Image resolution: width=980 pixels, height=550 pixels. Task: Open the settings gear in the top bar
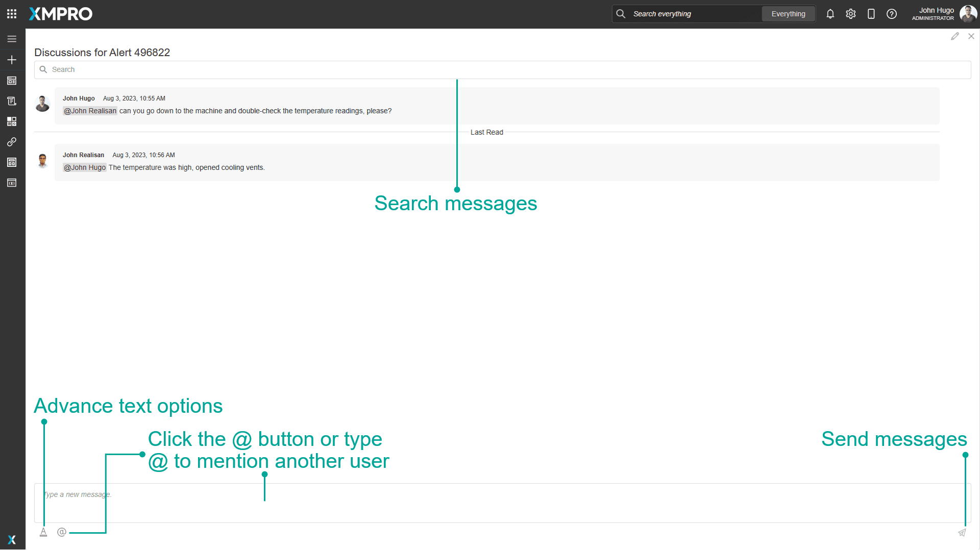850,14
